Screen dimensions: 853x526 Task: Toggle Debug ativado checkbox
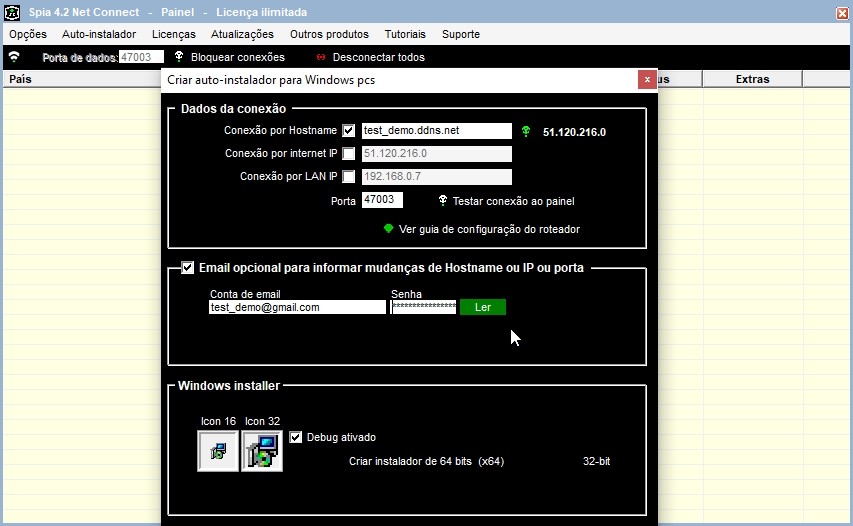coord(295,437)
